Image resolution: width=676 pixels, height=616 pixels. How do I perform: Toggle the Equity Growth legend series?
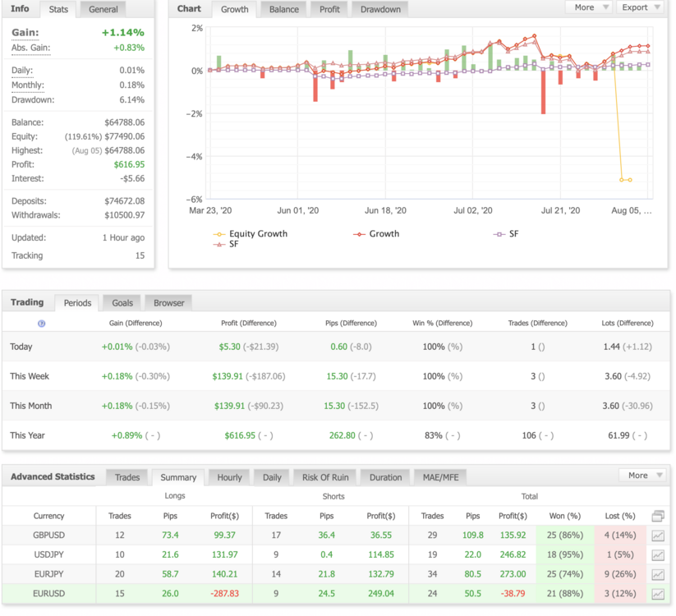[x=251, y=233]
